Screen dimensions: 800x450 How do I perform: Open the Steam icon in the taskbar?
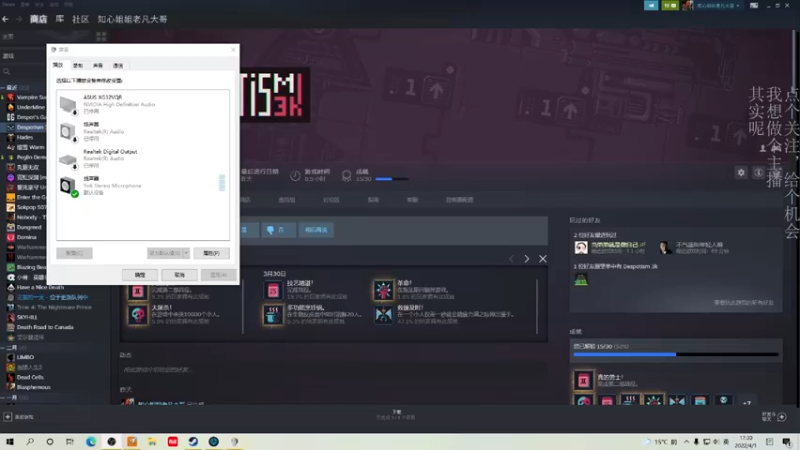tap(193, 441)
